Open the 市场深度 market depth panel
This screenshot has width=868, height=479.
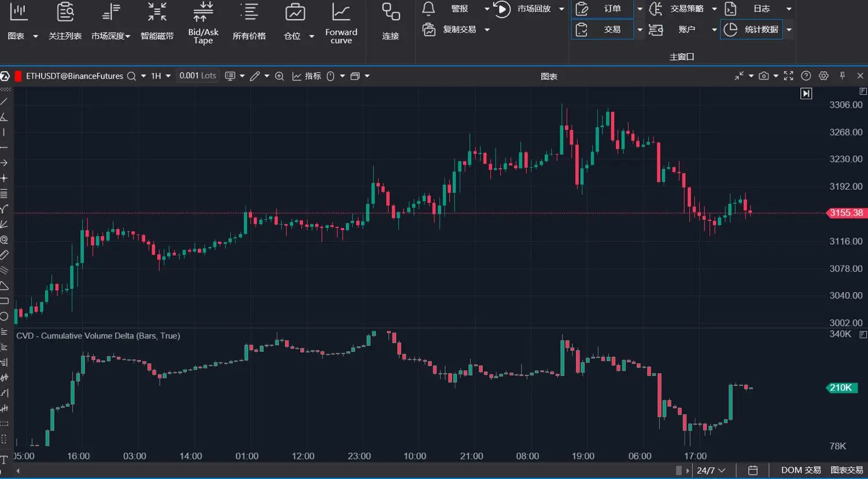pos(110,22)
